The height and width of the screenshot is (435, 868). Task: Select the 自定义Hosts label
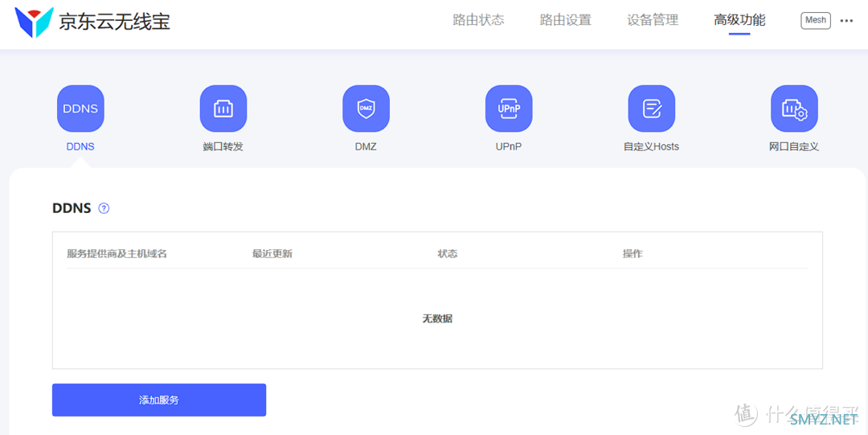(x=652, y=147)
